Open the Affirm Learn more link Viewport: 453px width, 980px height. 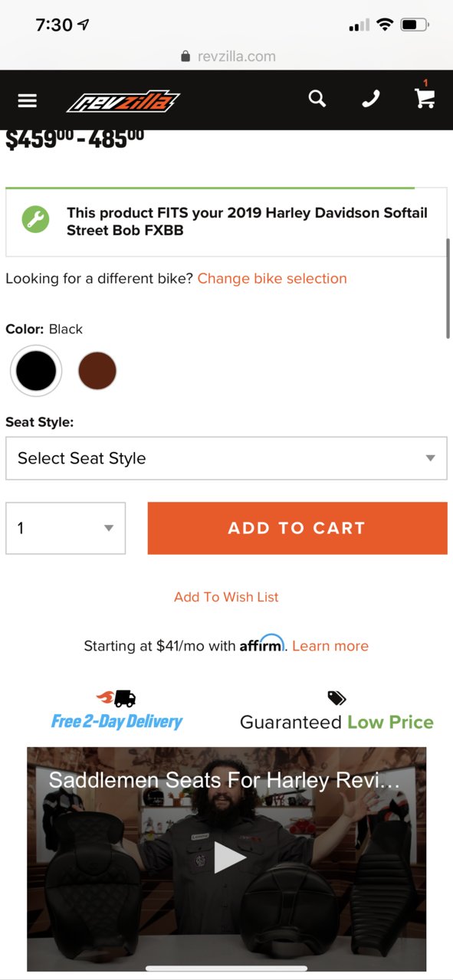point(330,646)
